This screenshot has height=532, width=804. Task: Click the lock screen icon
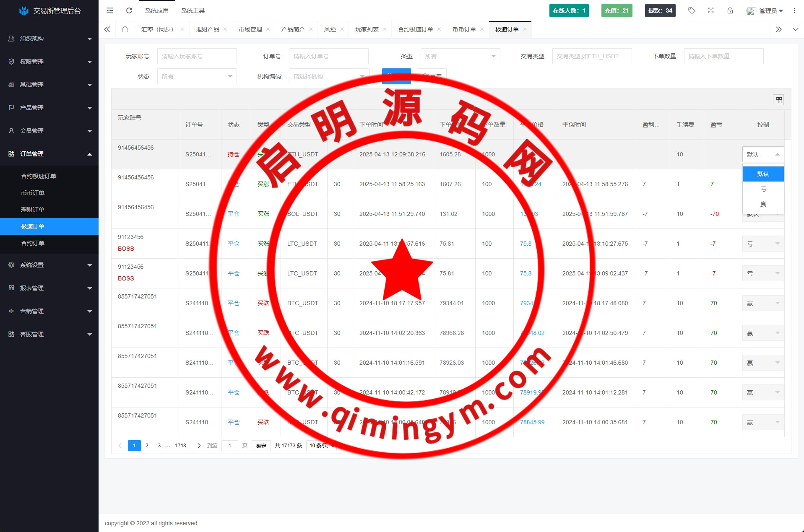click(x=730, y=10)
